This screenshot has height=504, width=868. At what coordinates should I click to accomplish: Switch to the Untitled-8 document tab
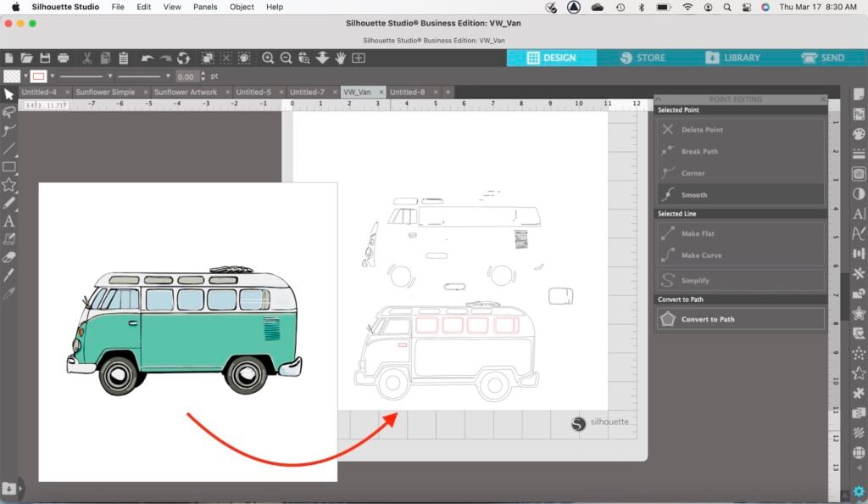408,92
